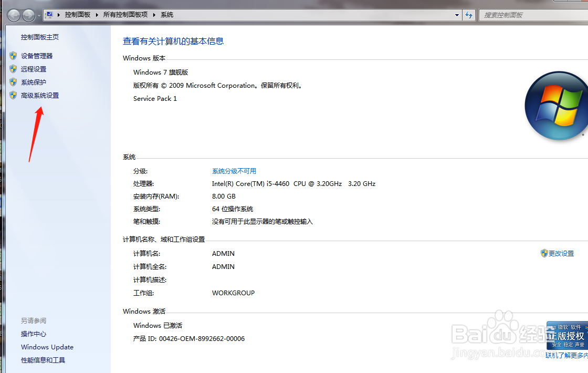Viewport: 588px width, 373px height.
Task: Click shield icon next to 更改设置
Action: 544,253
